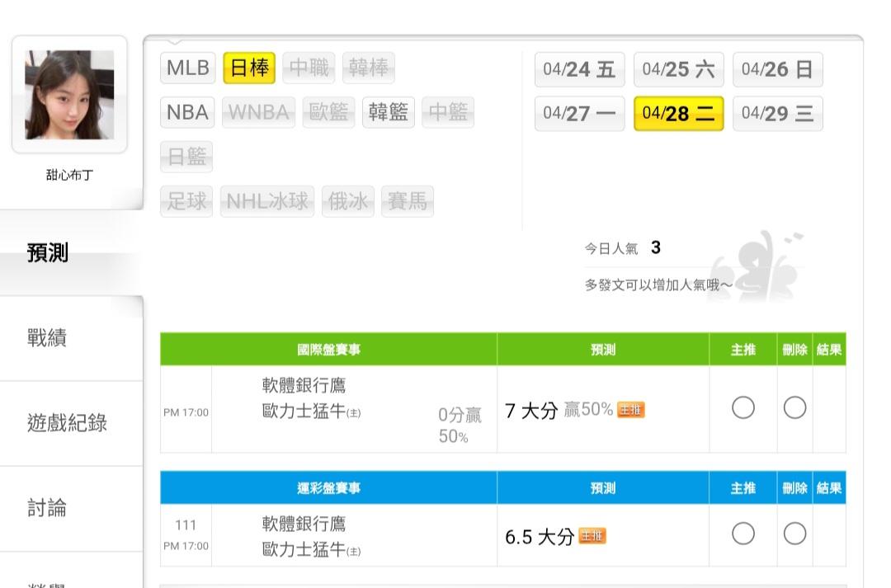Select the 日棒 league tab
Image resolution: width=891 pixels, height=588 pixels.
point(249,68)
